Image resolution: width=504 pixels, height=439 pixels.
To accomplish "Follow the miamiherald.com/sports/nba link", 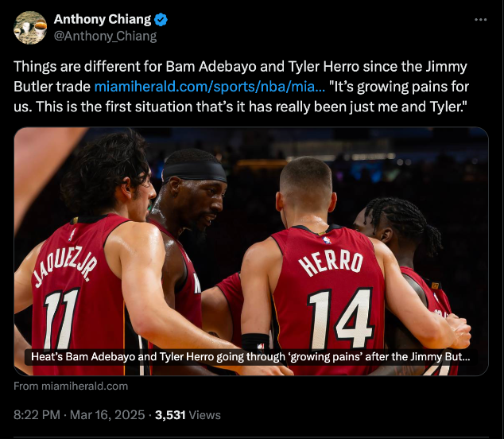I will (x=210, y=87).
